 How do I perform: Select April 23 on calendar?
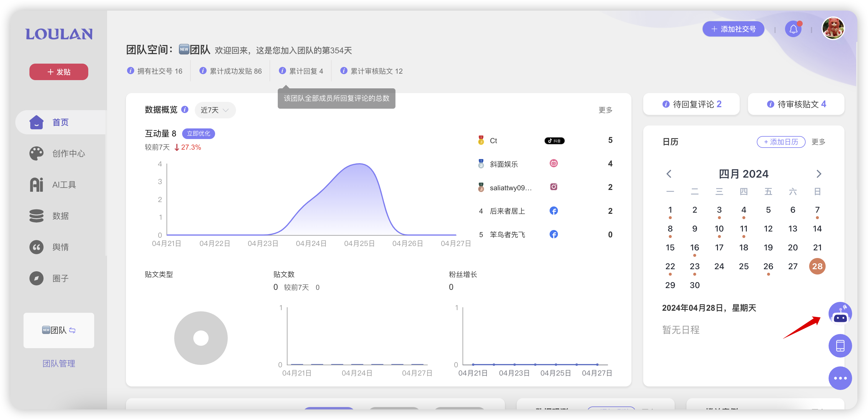click(x=694, y=266)
